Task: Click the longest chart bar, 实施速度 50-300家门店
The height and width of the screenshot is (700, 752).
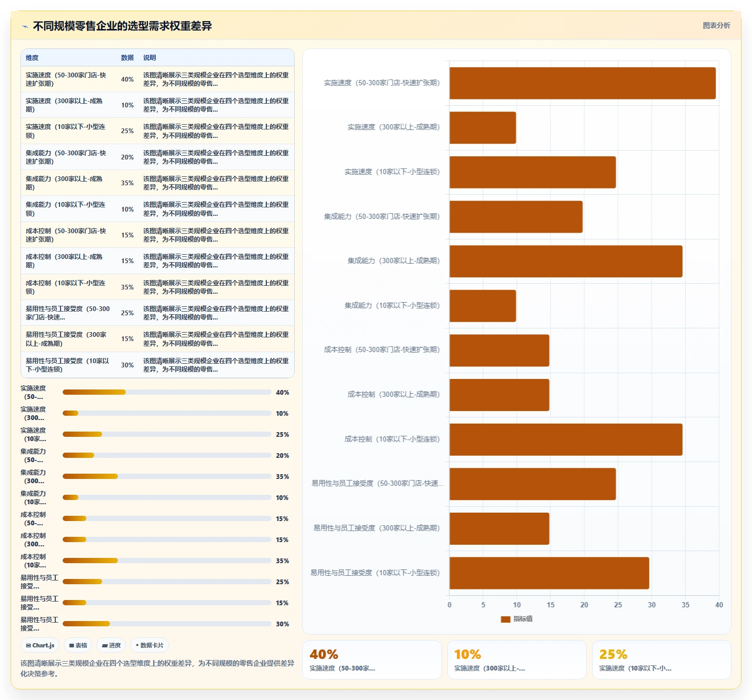Action: point(583,83)
